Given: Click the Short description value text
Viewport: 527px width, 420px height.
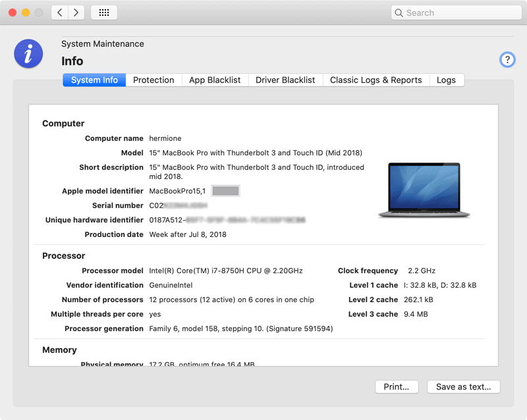Looking at the screenshot, I should [x=257, y=172].
